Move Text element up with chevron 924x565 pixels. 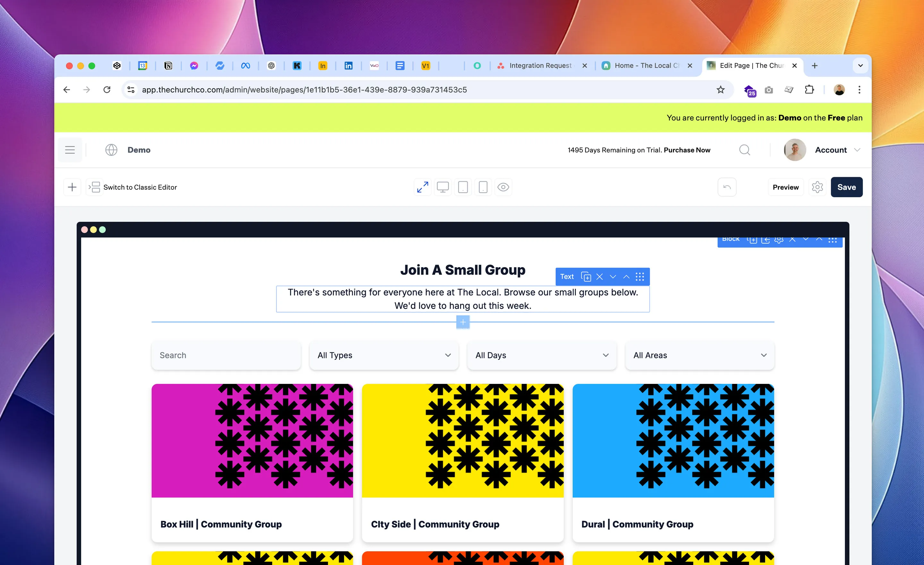[626, 276]
